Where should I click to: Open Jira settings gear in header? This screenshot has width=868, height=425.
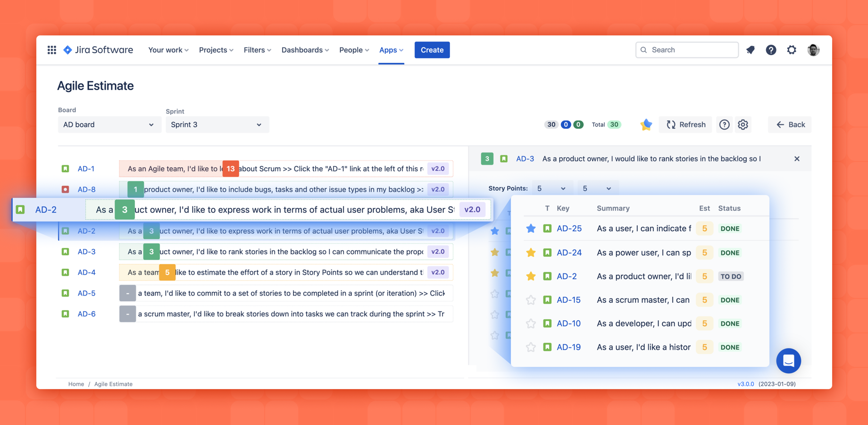coord(792,50)
